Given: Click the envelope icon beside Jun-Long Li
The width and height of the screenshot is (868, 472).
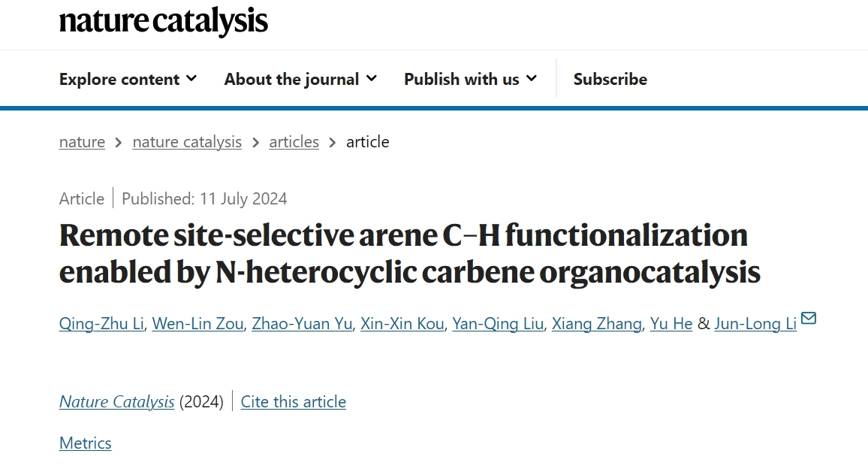Looking at the screenshot, I should pyautogui.click(x=809, y=319).
